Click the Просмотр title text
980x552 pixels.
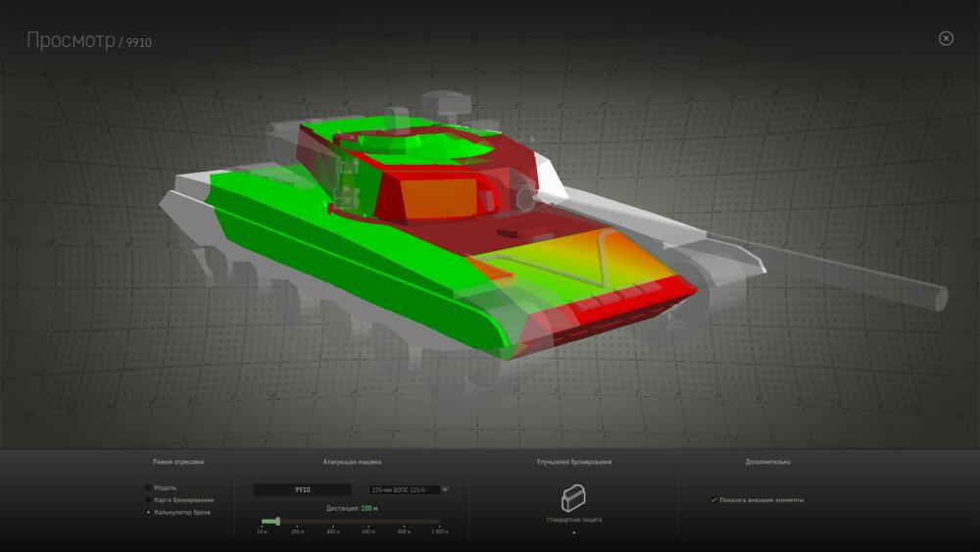coord(71,40)
